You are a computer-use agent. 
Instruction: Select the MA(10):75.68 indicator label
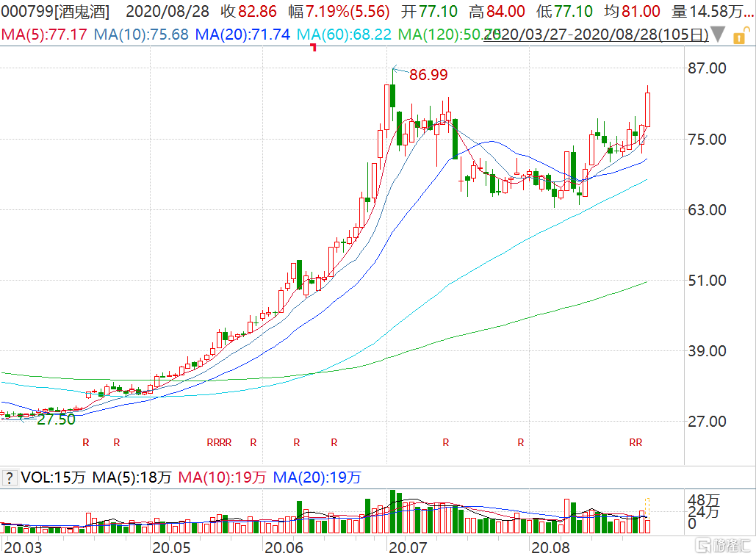point(141,35)
